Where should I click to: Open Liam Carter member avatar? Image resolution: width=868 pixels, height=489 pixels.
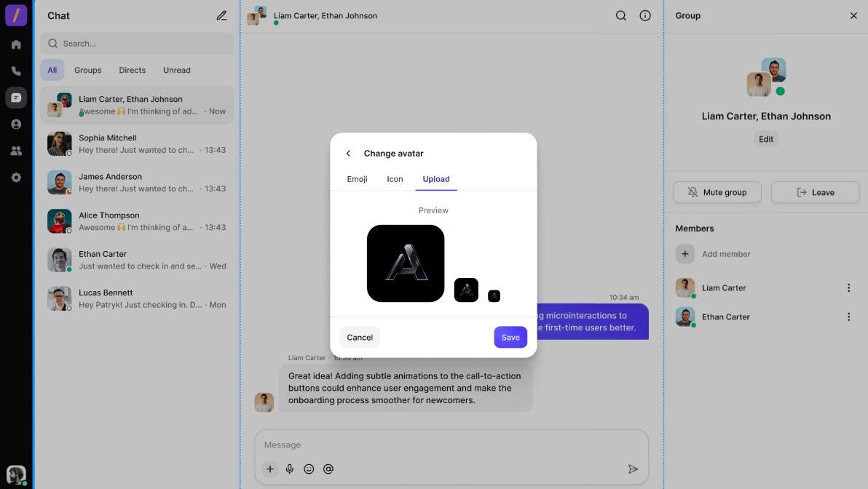tap(684, 287)
